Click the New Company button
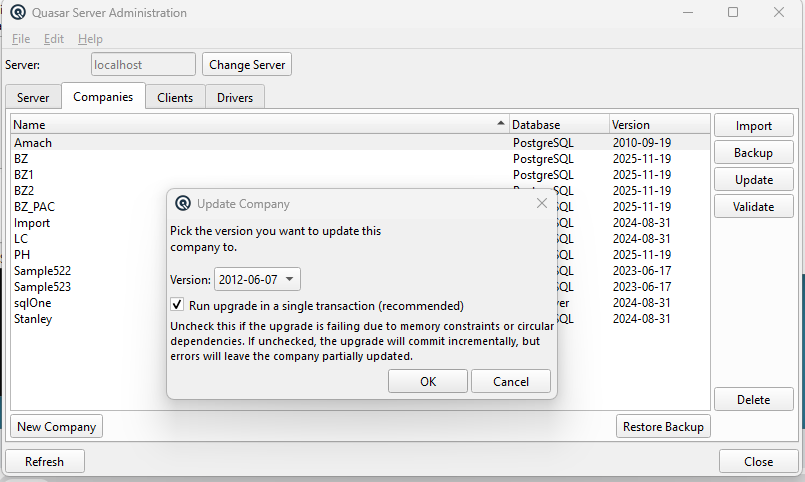The width and height of the screenshot is (805, 482). tap(56, 427)
